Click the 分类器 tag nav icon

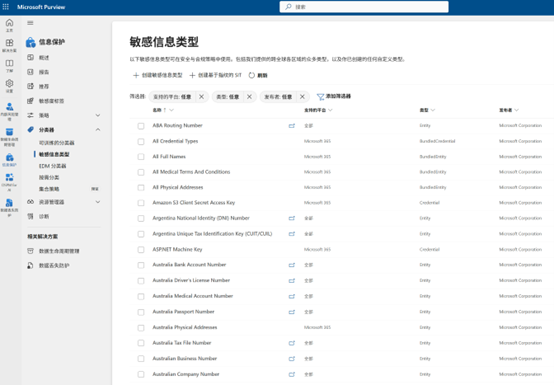[31, 130]
